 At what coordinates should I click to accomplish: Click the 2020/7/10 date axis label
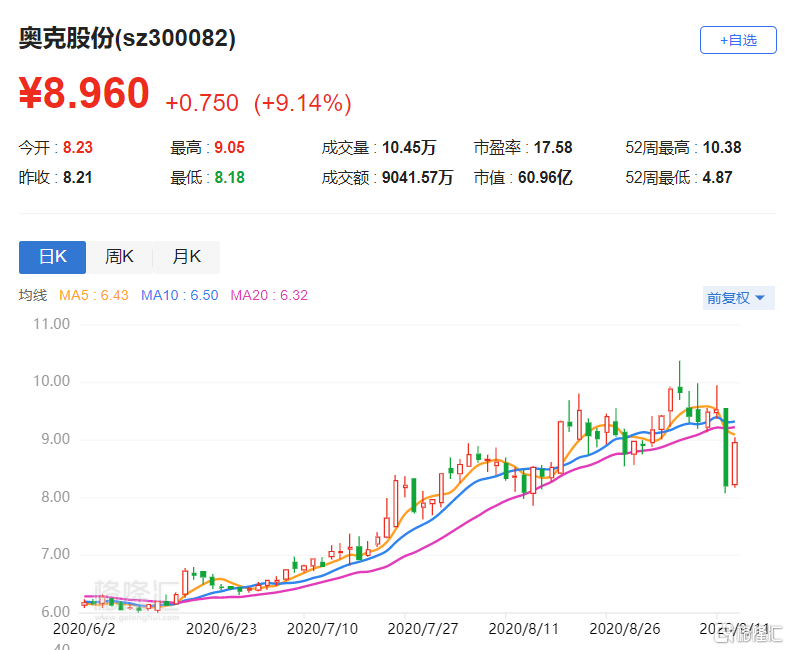tap(322, 629)
